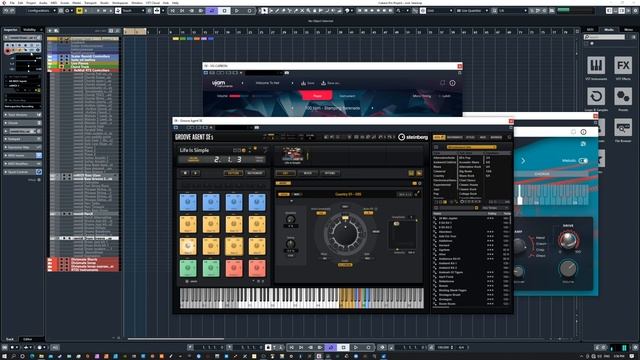This screenshot has width=640, height=360.
Task: Toggle Pattern mode in Groove Agent
Action: click(233, 173)
